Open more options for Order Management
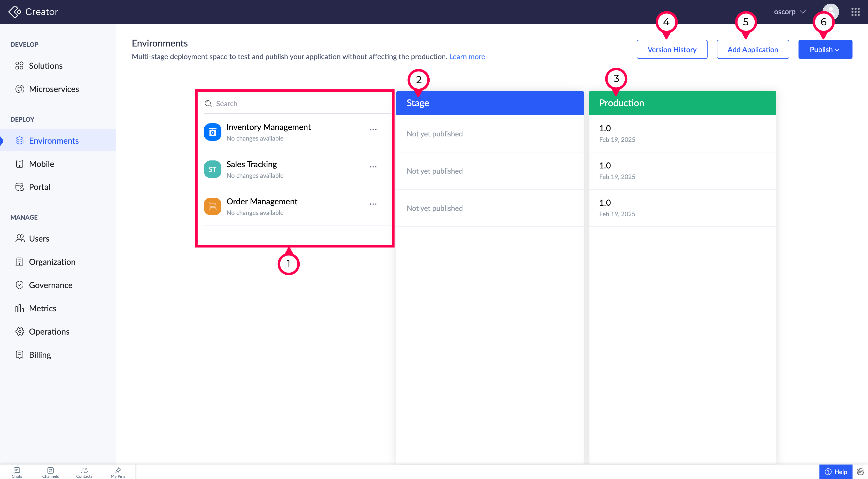 373,204
